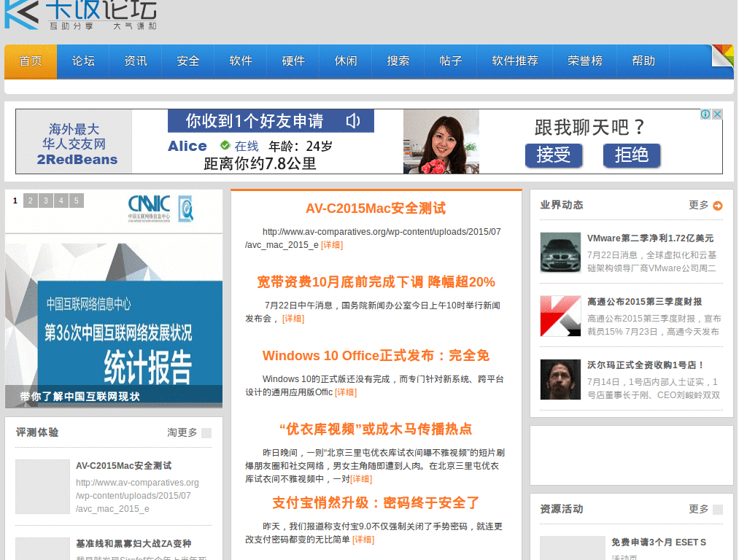Image resolution: width=747 pixels, height=560 pixels.
Task: Select the 安全 navigation item
Action: click(188, 61)
